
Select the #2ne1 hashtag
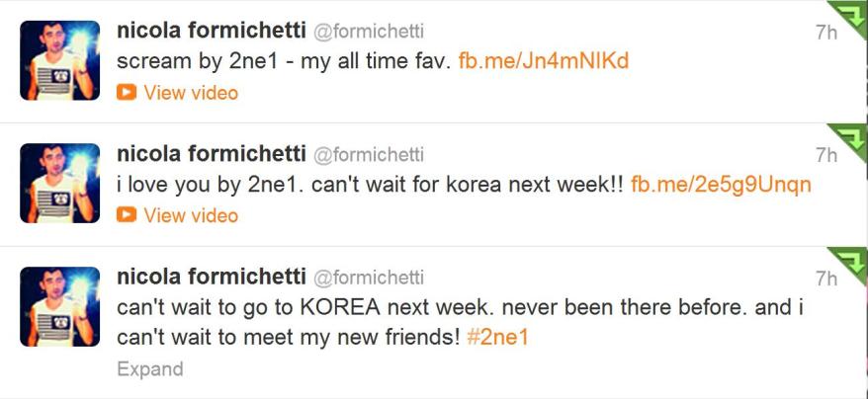coord(497,337)
